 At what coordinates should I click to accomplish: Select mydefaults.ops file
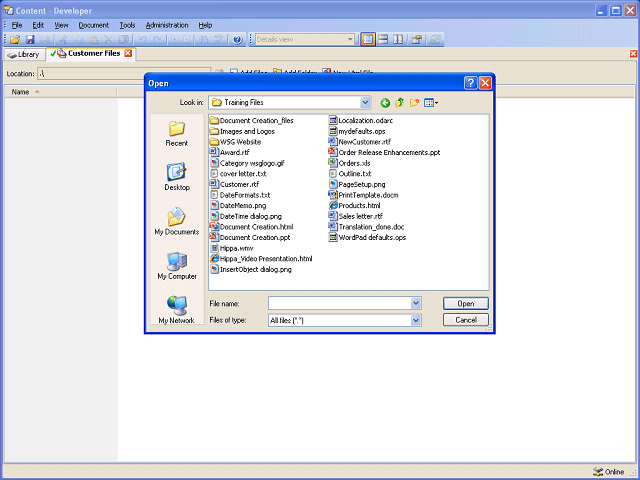pyautogui.click(x=357, y=131)
